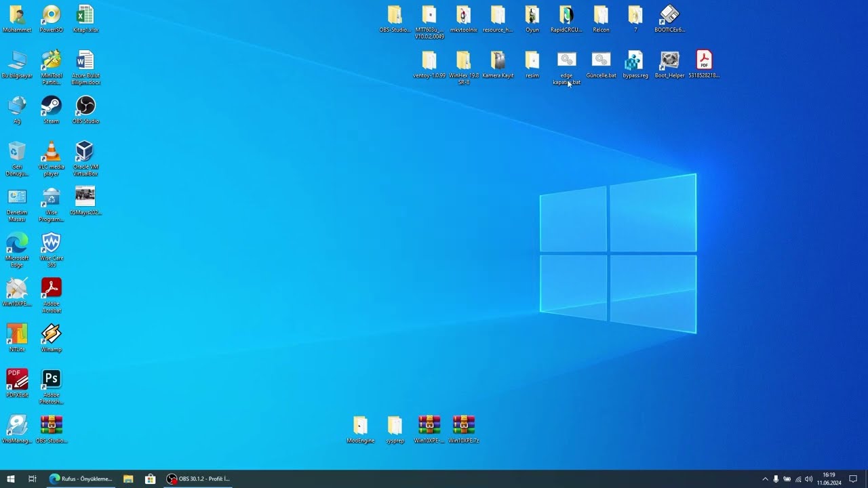Open the clock showing 16:19
The image size is (868, 488).
tap(829, 479)
